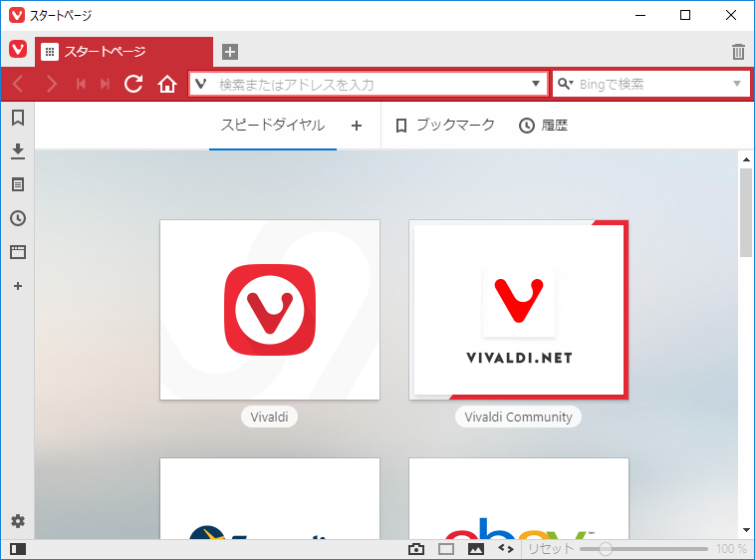
Task: Minimize the browser window
Action: point(639,15)
